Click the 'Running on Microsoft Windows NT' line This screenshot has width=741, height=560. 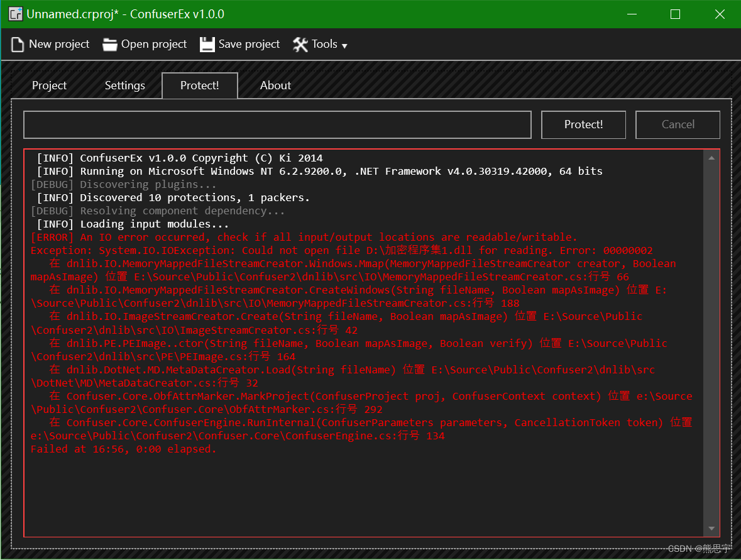click(320, 171)
